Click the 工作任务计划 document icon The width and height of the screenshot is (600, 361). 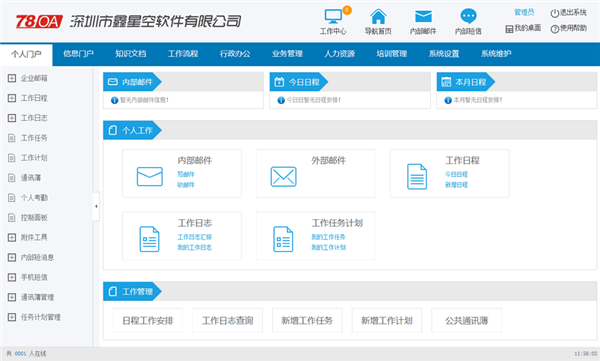283,239
